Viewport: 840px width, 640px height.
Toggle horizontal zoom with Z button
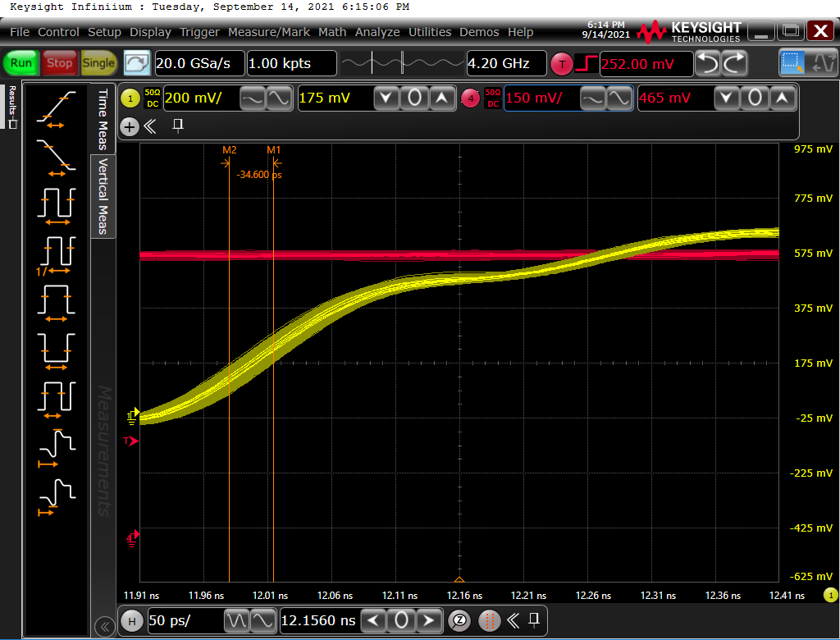point(460,620)
